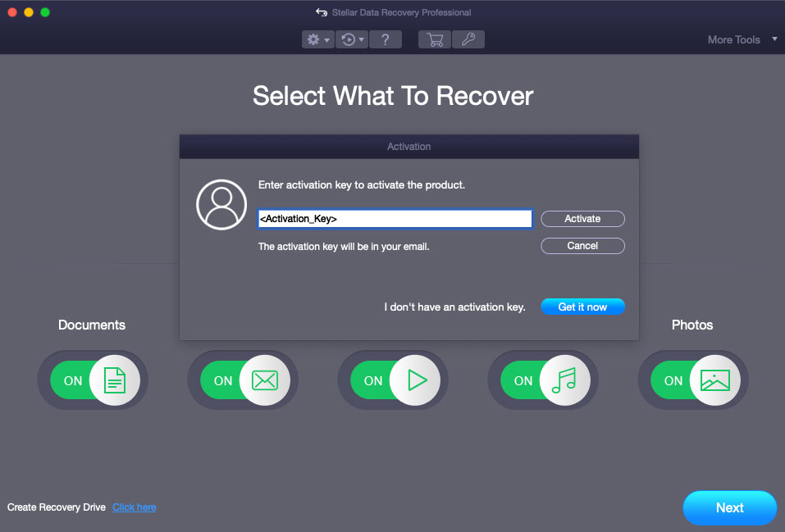Maximize window with green button
Screen dimensions: 785x532
(45, 12)
